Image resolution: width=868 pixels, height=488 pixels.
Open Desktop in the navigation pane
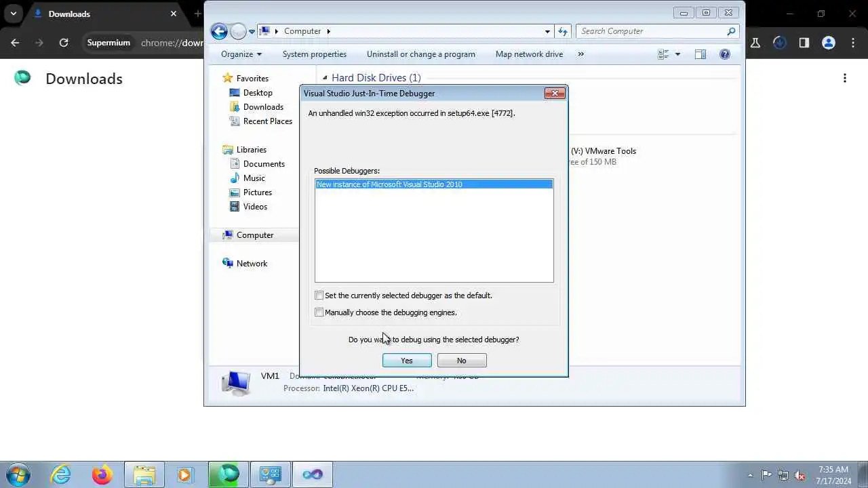coord(258,93)
